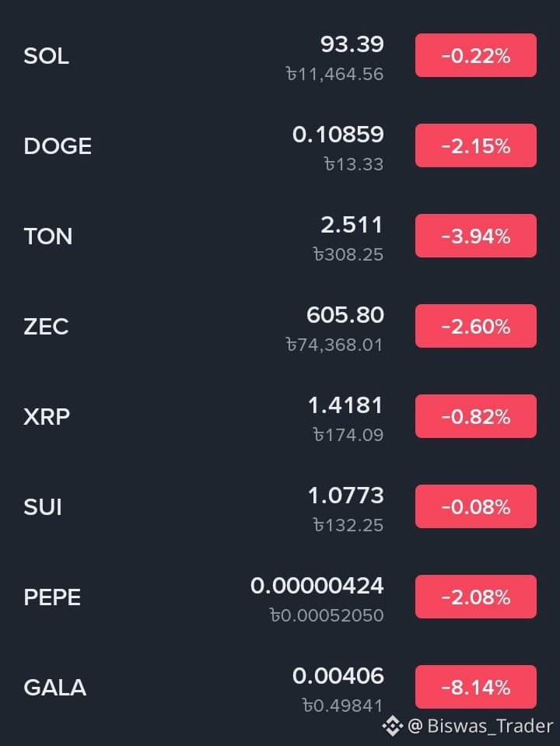Click the Binance logo icon in watermark

point(392,726)
